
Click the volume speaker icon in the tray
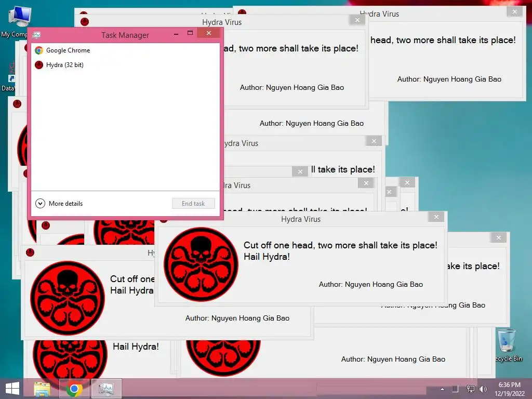[483, 389]
